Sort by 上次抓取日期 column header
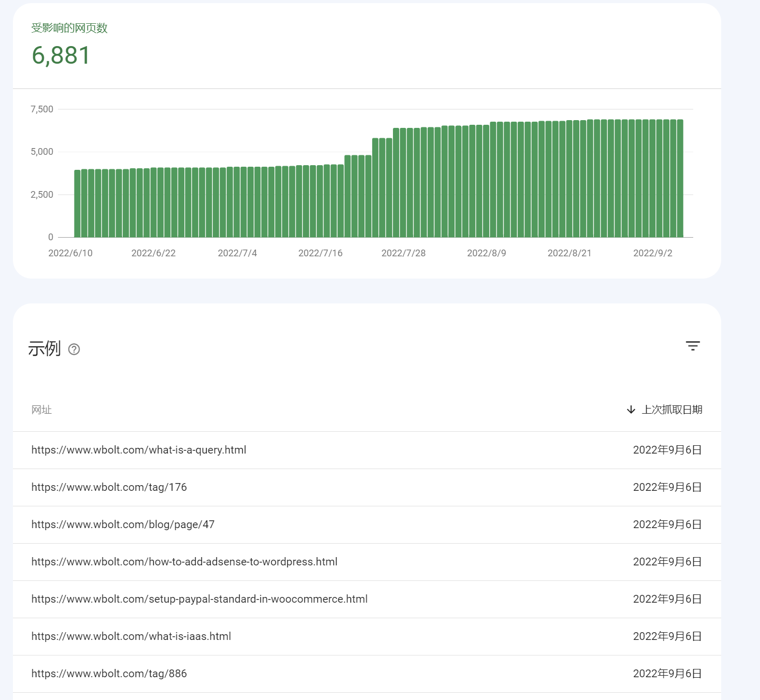 [x=671, y=410]
